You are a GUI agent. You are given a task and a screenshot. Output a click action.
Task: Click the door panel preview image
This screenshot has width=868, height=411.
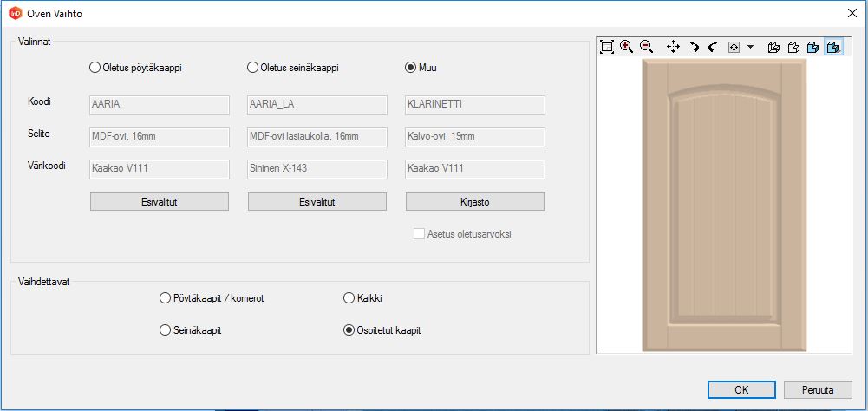(724, 205)
